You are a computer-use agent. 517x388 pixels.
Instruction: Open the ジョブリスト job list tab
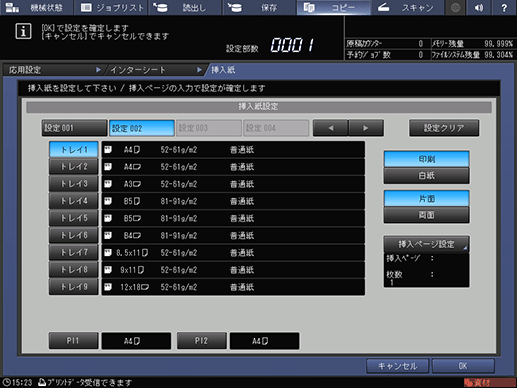coord(111,7)
